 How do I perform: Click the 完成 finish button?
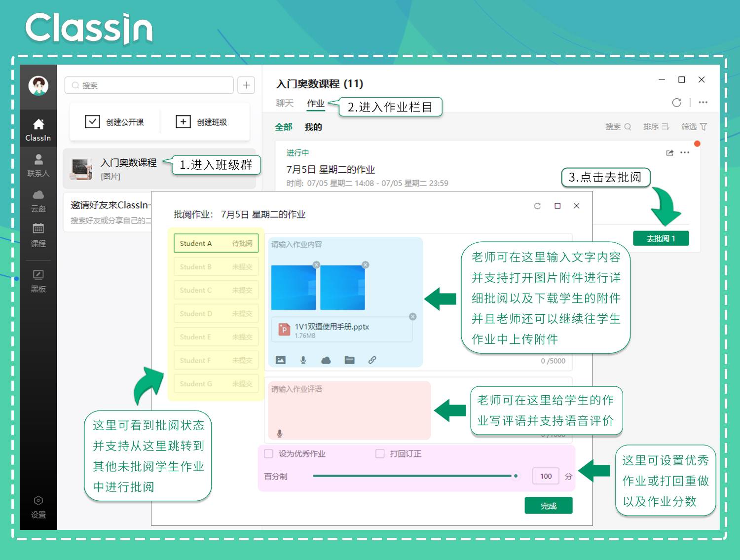549,506
